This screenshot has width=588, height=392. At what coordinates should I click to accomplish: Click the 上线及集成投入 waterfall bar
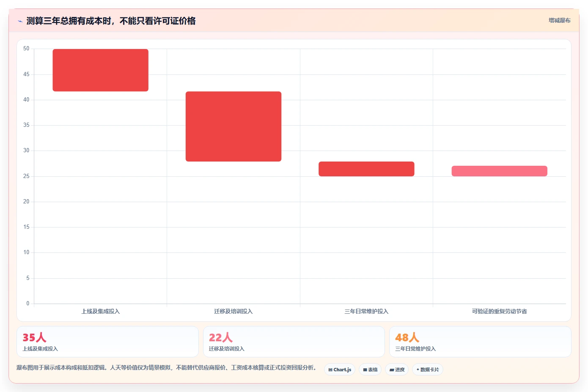[x=100, y=70]
